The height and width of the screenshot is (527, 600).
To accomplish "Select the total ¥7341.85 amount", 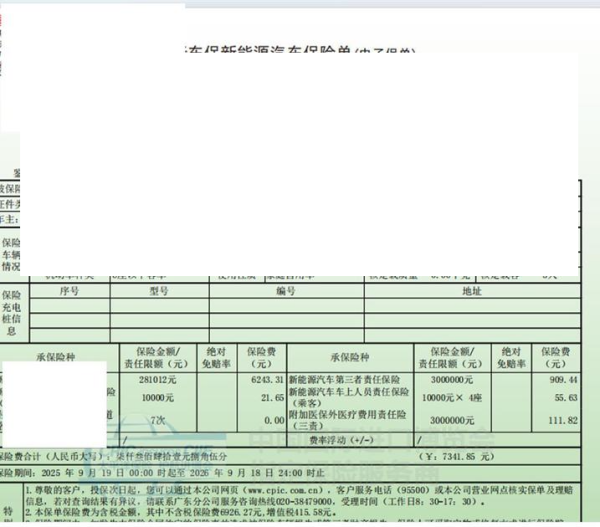I will (x=445, y=458).
